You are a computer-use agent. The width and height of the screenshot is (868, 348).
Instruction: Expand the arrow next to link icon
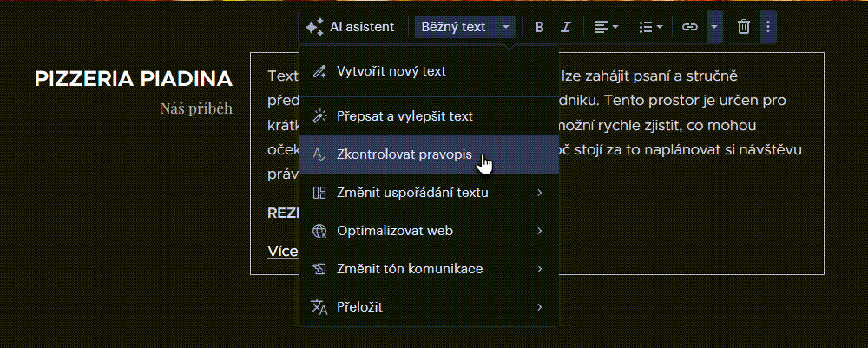point(713,27)
